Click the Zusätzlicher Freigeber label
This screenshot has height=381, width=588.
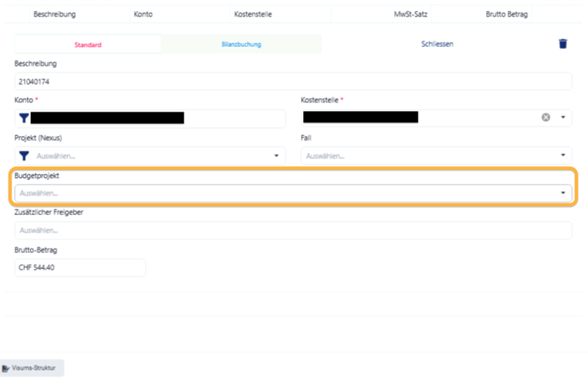click(x=49, y=212)
